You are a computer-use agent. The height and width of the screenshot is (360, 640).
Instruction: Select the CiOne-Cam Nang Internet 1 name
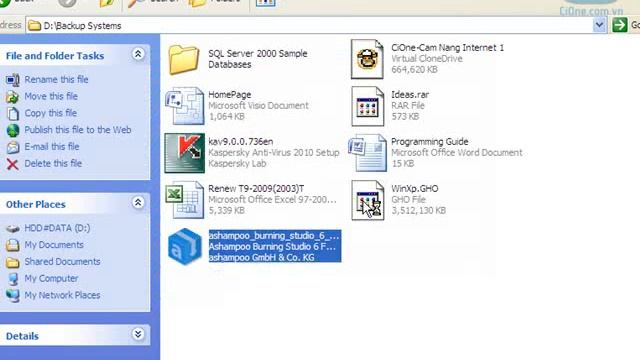pyautogui.click(x=447, y=48)
